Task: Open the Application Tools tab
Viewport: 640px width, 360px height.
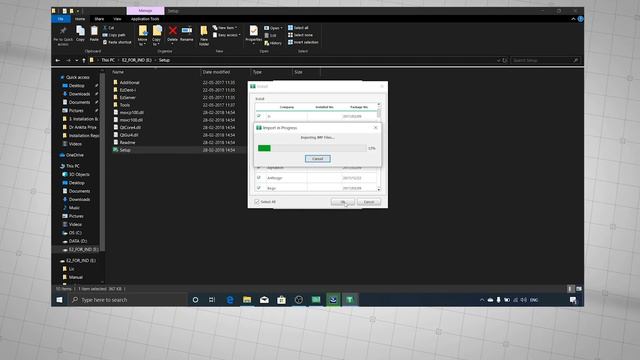Action: (x=145, y=19)
